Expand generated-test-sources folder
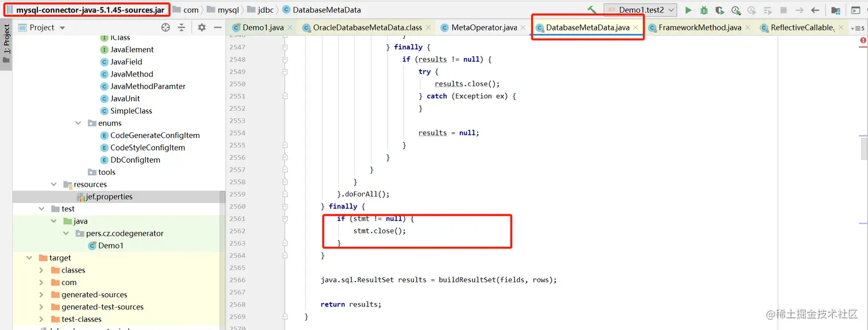868x330 pixels. pos(41,307)
